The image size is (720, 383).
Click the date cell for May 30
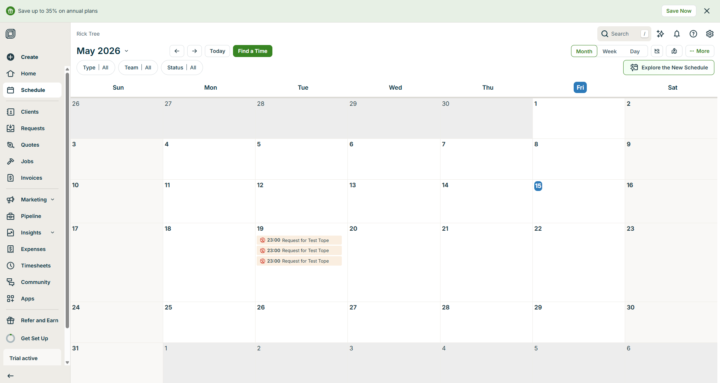pyautogui.click(x=671, y=322)
